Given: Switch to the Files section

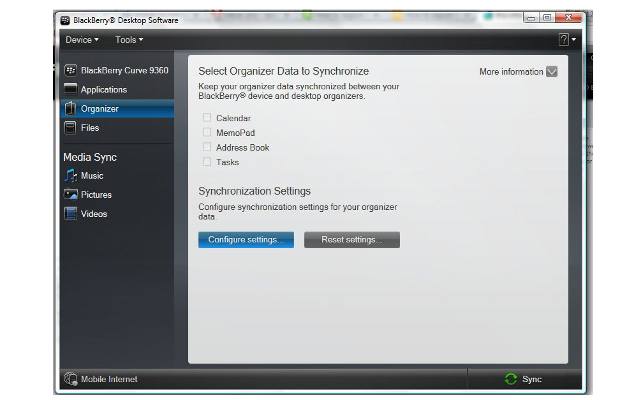Looking at the screenshot, I should pos(117,128).
